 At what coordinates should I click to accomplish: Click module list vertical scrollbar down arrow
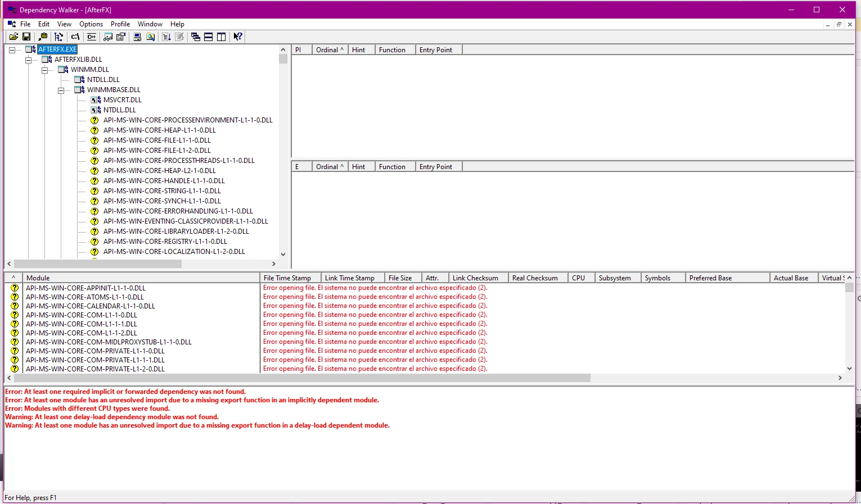pos(849,369)
